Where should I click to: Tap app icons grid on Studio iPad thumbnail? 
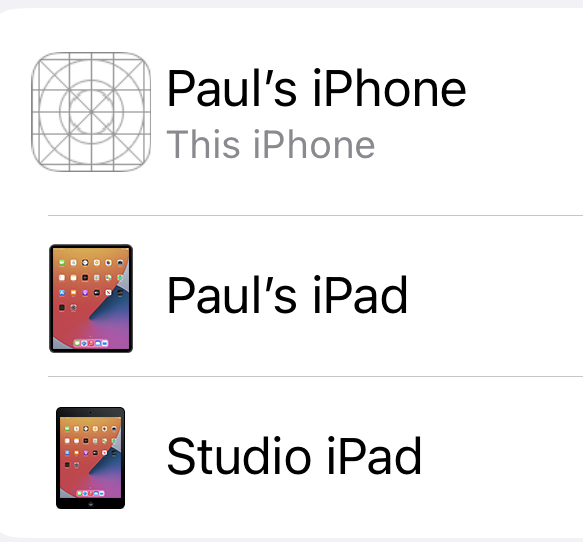pos(91,446)
